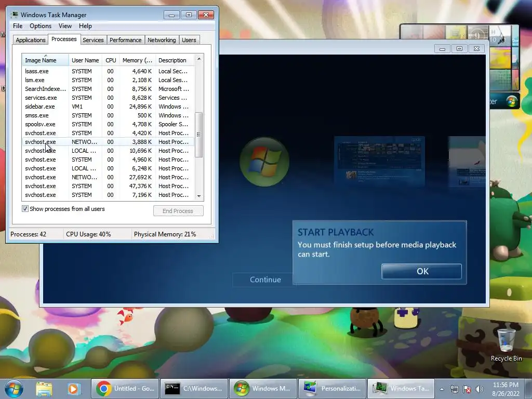Select the Windows Task Manager taskbar item
The image size is (532, 399).
[x=401, y=389]
